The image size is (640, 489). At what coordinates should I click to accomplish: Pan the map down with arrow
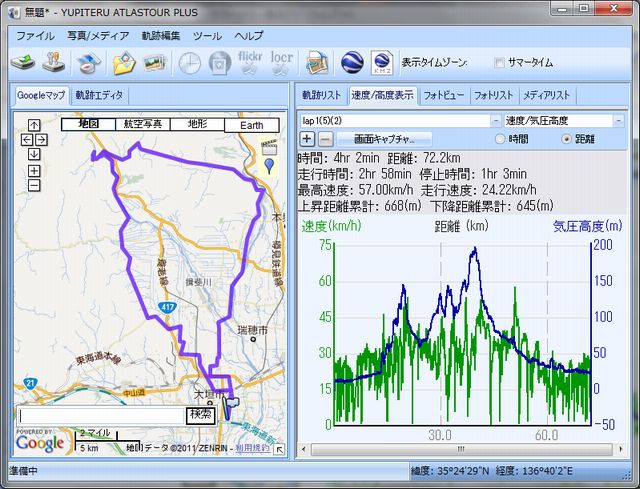tap(34, 155)
